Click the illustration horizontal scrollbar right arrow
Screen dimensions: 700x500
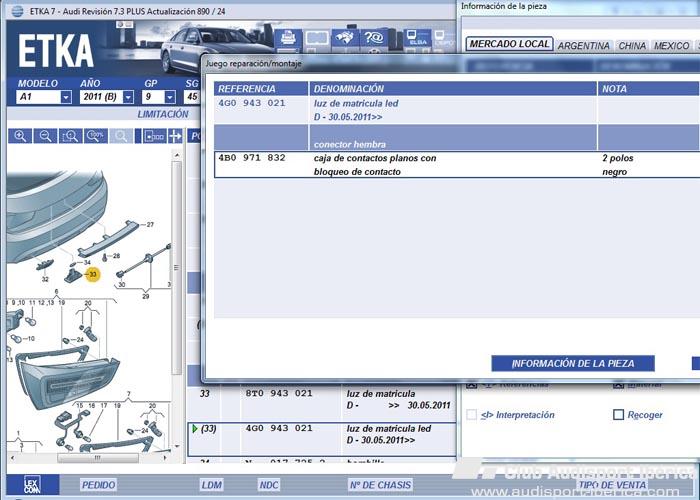pyautogui.click(x=166, y=458)
